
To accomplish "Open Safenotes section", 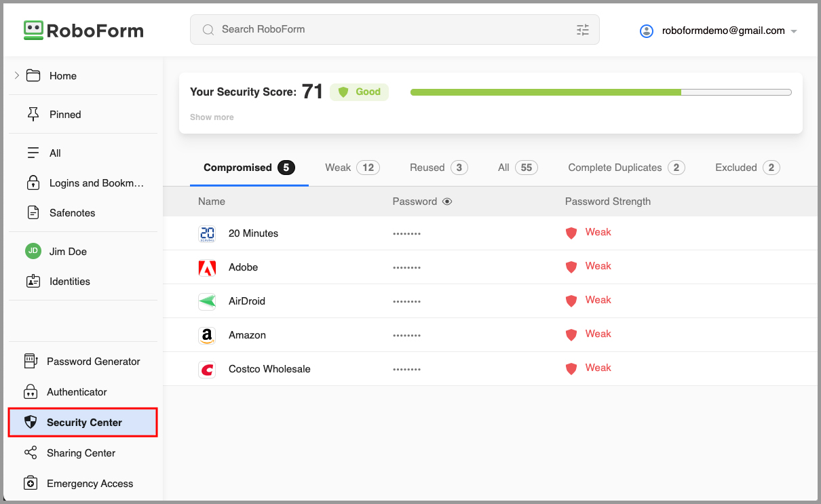I will pyautogui.click(x=72, y=213).
